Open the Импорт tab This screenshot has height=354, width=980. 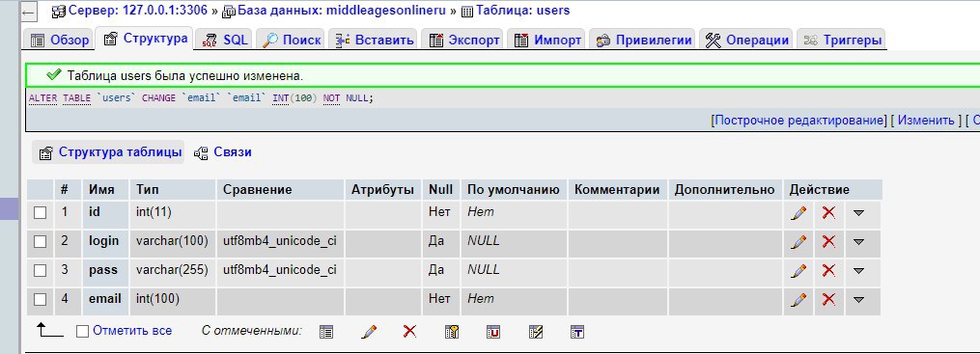546,40
